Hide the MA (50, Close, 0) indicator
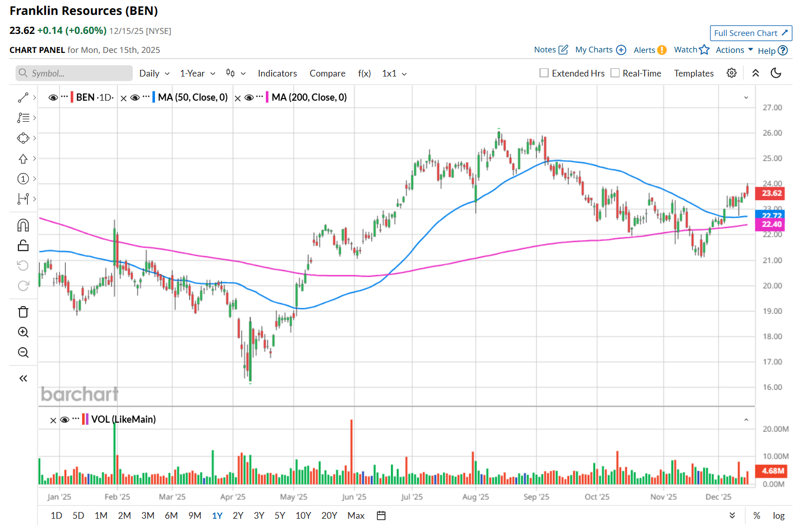 click(135, 98)
